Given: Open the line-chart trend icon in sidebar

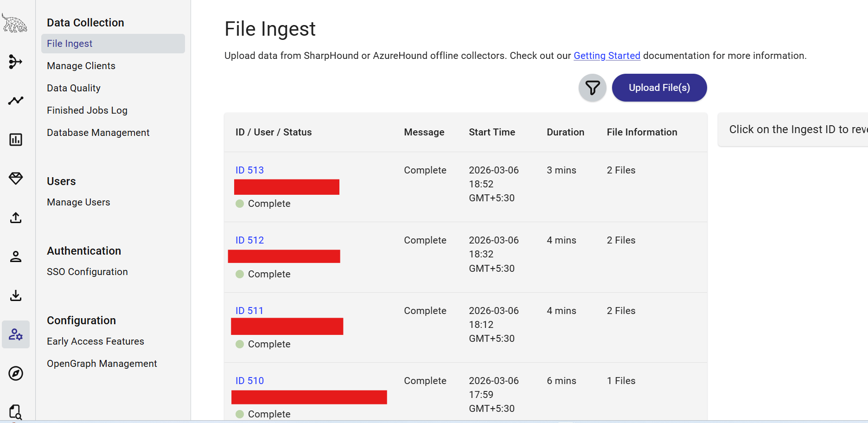Looking at the screenshot, I should pos(16,101).
